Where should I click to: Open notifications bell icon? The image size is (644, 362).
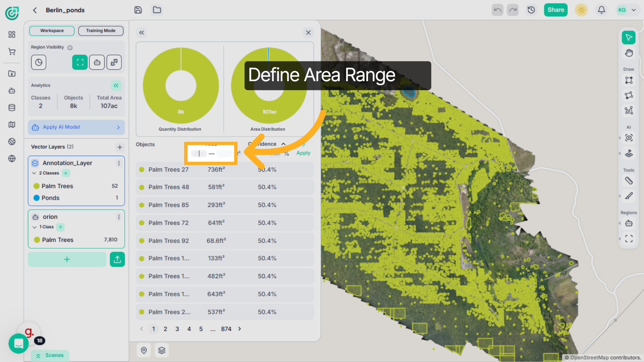point(601,10)
